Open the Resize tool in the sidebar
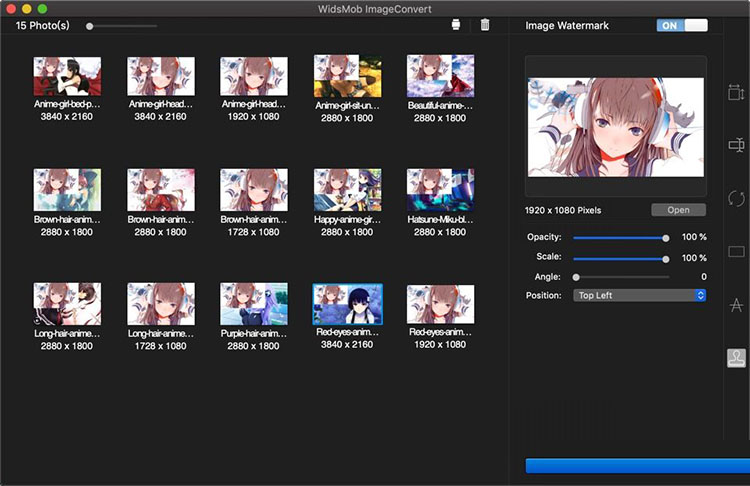This screenshot has height=486, width=750. [736, 92]
